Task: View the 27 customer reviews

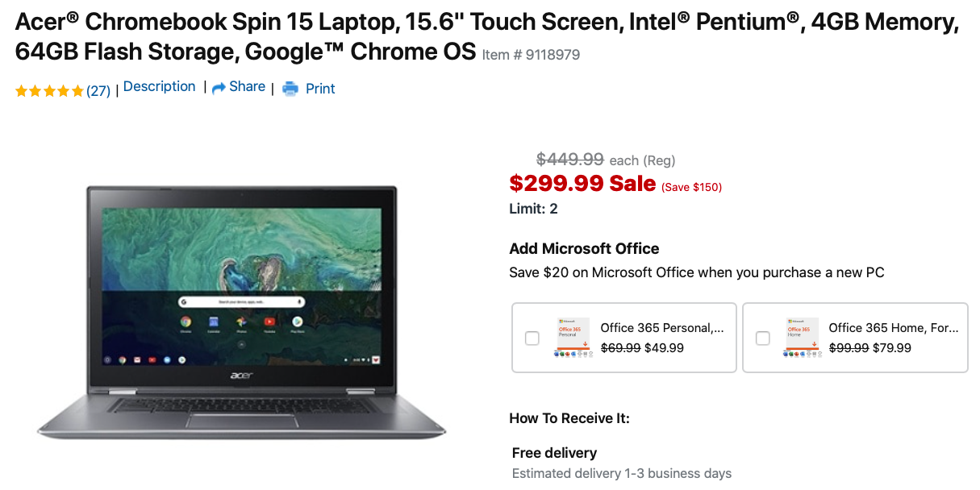Action: tap(98, 90)
